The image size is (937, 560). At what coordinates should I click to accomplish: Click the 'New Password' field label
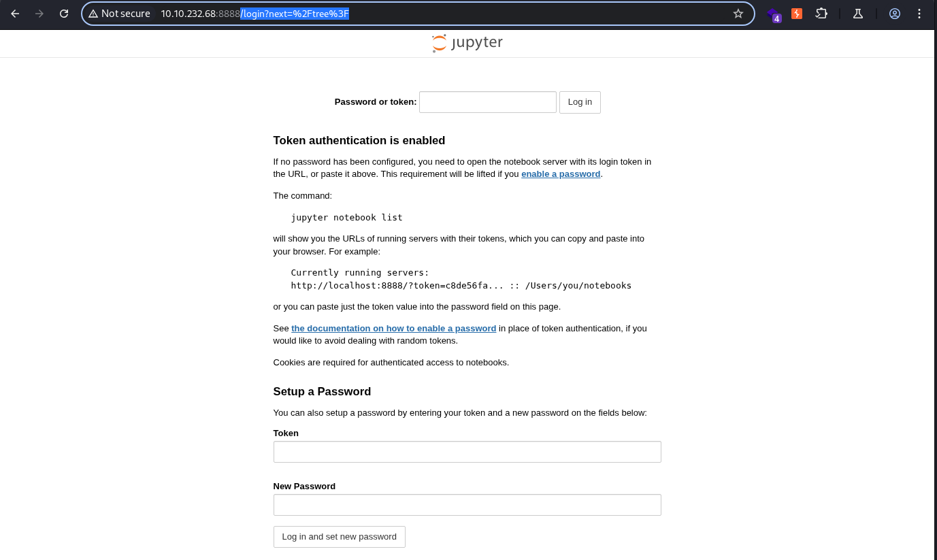click(304, 487)
